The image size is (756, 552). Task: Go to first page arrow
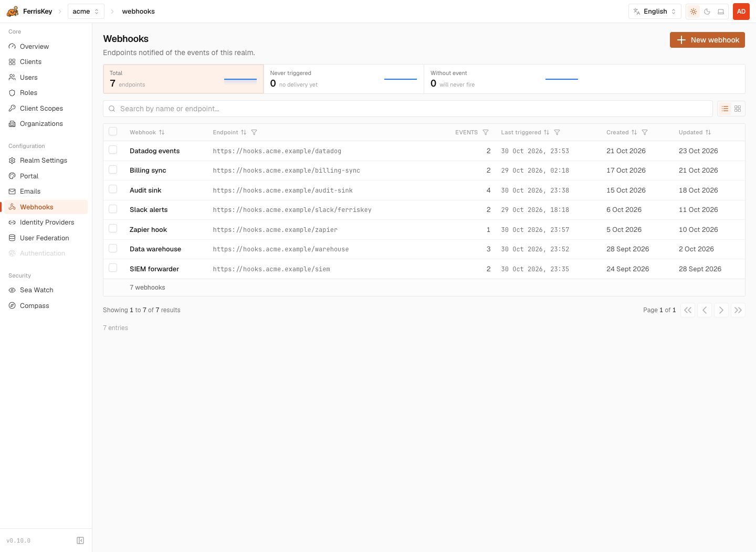688,310
